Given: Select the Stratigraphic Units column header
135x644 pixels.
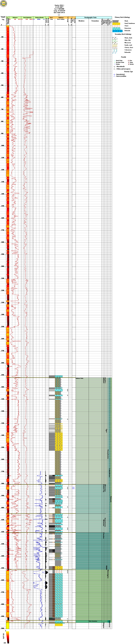Looking at the screenshot, I should (90, 17).
